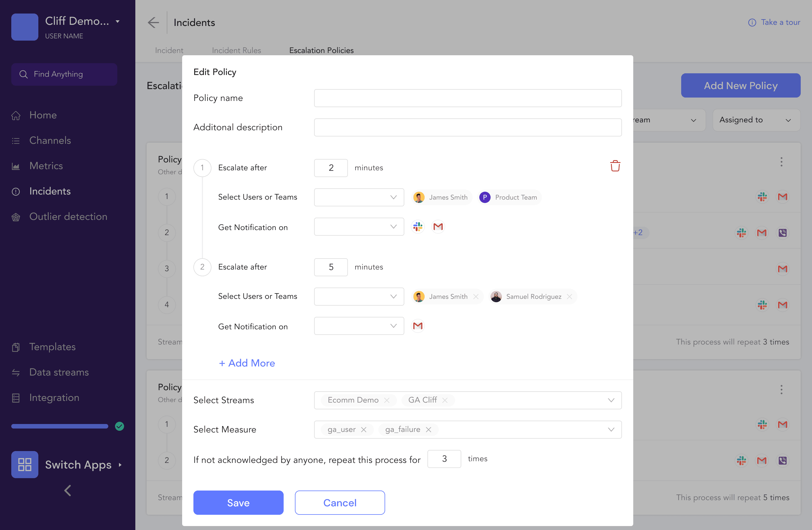This screenshot has width=812, height=530.
Task: Save the edited policy
Action: click(x=238, y=502)
